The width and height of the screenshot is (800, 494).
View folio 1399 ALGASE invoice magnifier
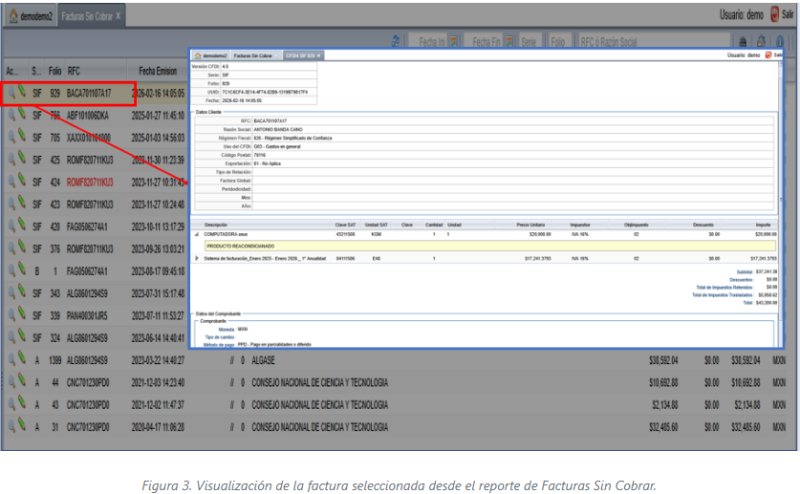click(x=11, y=360)
